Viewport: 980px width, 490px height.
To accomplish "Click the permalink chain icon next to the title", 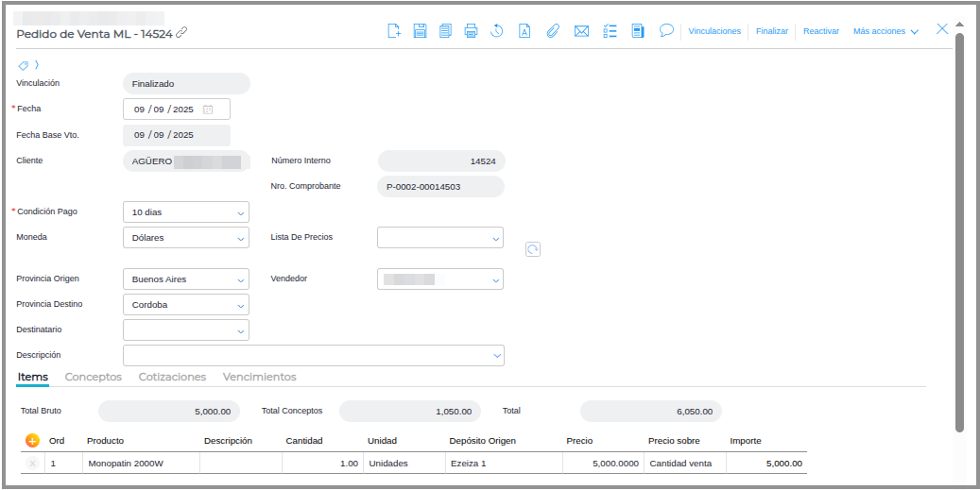I will click(x=182, y=33).
